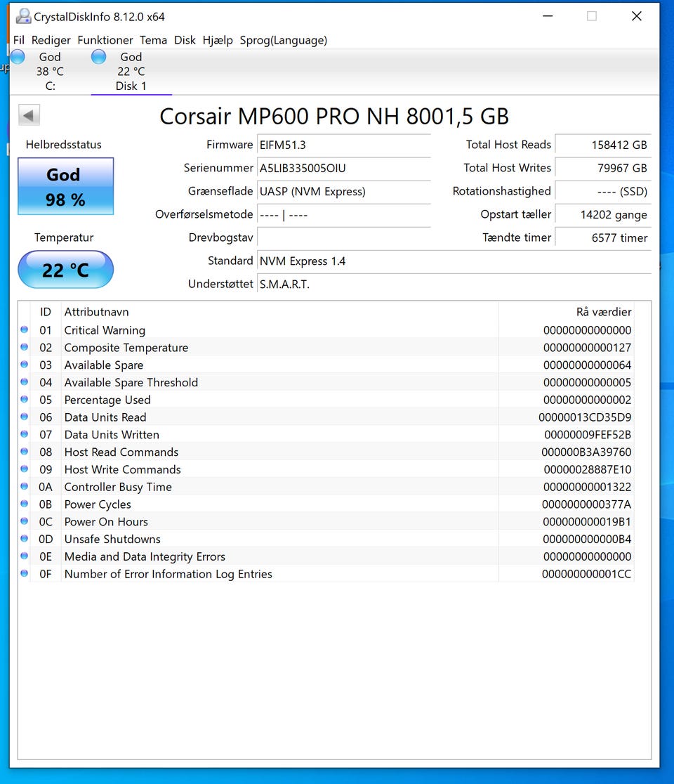Click the status dot of Power Cycles row
The height and width of the screenshot is (784, 674).
pos(24,504)
